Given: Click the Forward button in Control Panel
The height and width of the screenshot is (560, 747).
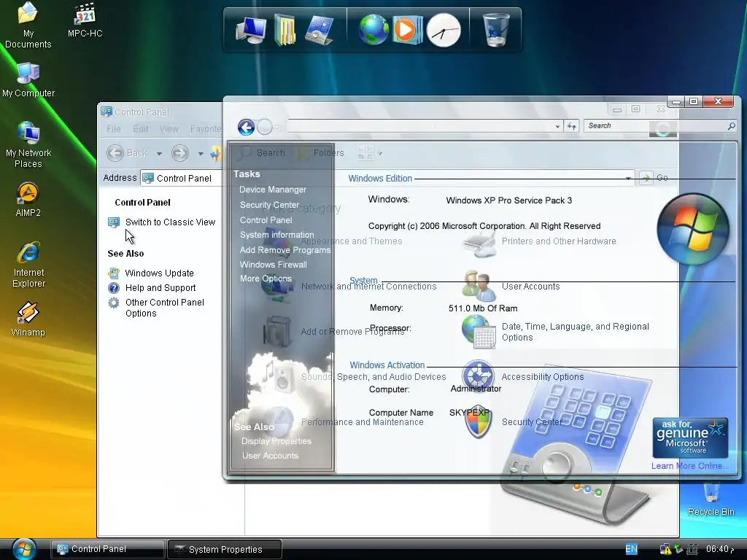Looking at the screenshot, I should pos(180,153).
